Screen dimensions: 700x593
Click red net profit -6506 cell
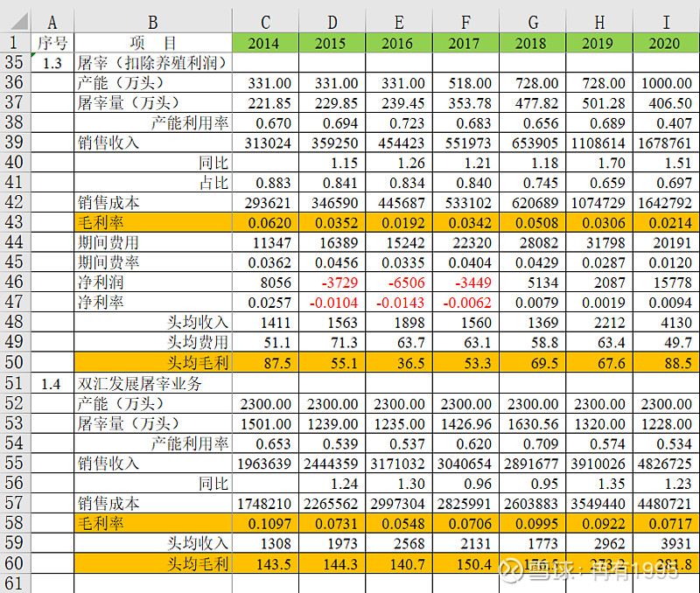(399, 282)
